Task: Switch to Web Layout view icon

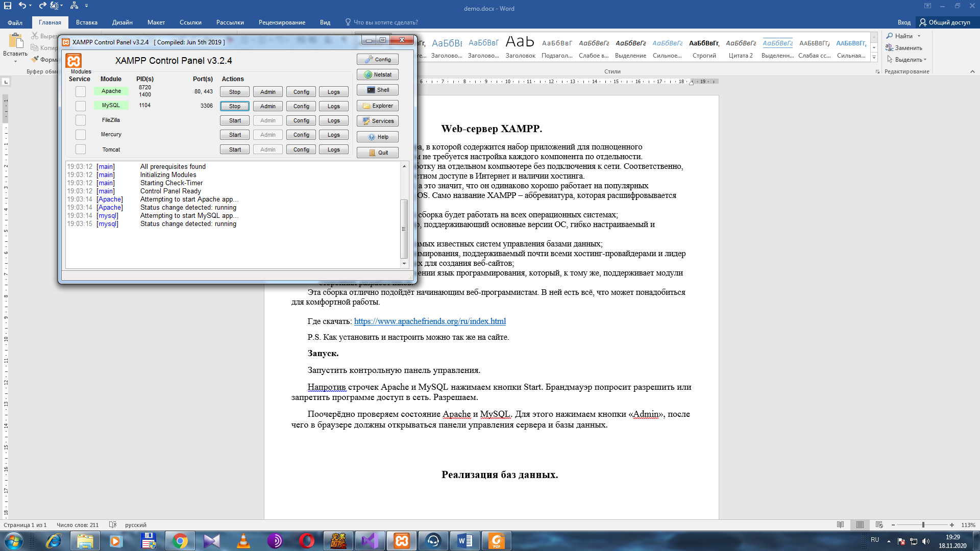Action: click(x=879, y=524)
